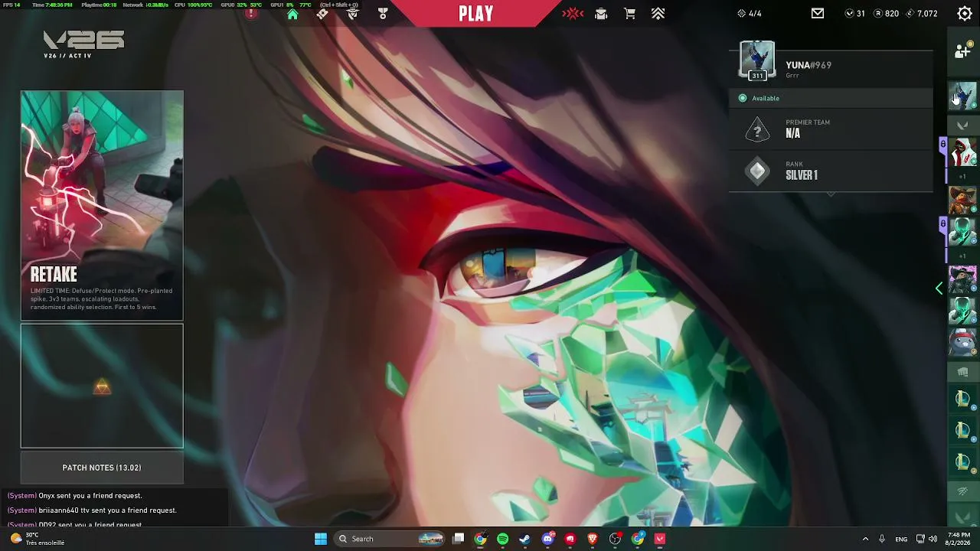Open the Collection icon

tap(601, 14)
